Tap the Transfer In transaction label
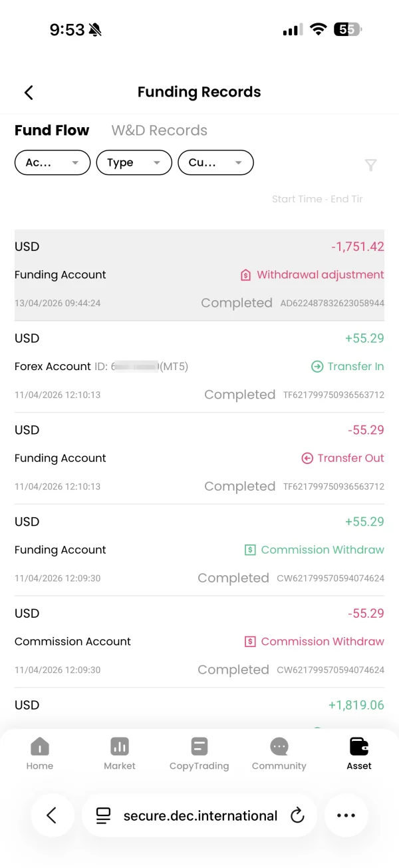This screenshot has width=399, height=868. pyautogui.click(x=348, y=367)
